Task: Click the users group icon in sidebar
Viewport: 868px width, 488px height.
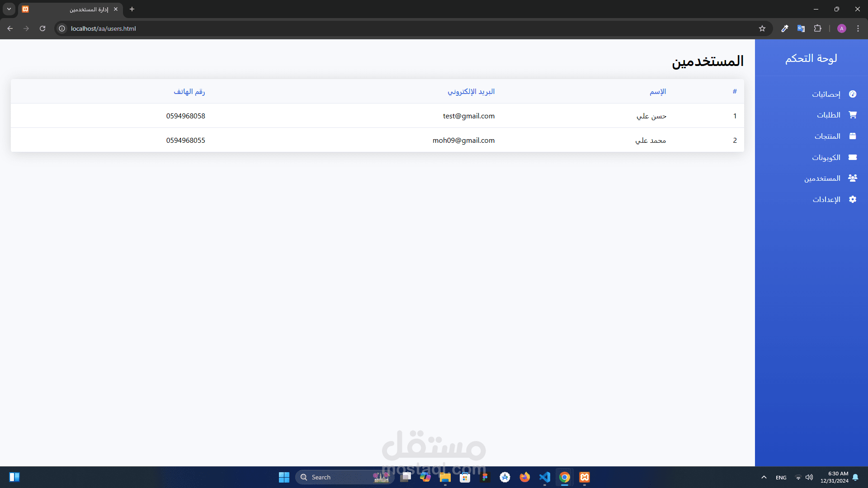Action: (x=853, y=178)
